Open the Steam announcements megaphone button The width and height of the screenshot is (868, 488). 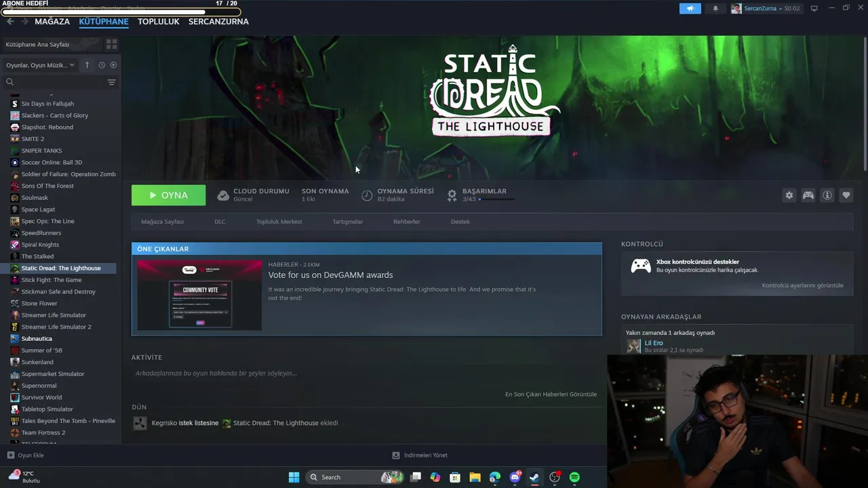[x=690, y=8]
